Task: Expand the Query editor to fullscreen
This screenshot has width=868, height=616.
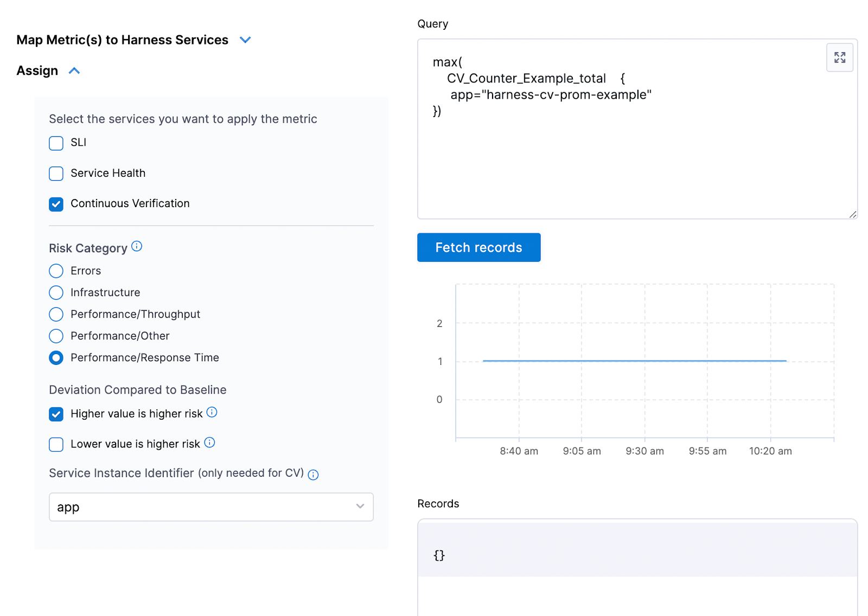Action: pyautogui.click(x=839, y=57)
